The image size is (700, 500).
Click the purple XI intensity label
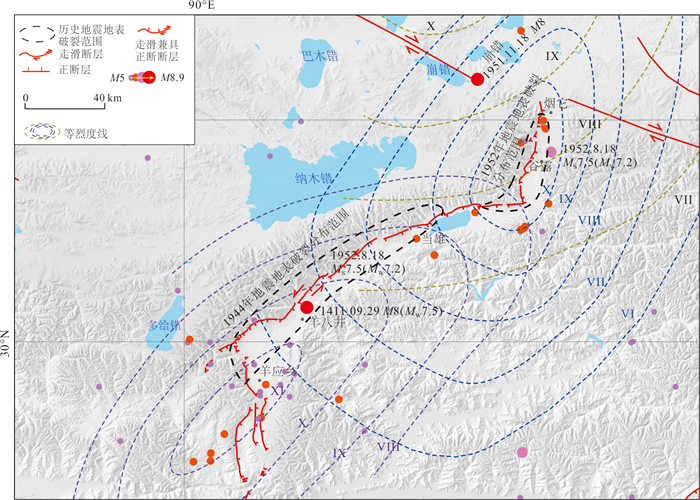tap(278, 390)
